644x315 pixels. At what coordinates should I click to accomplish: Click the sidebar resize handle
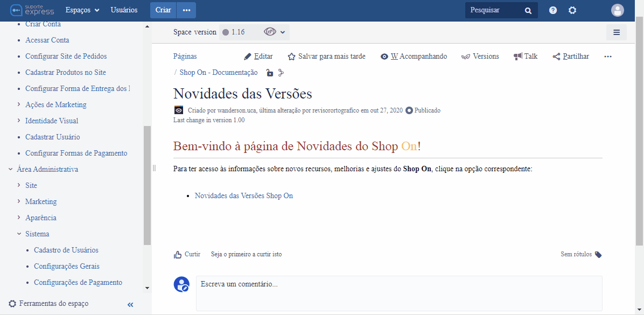click(155, 168)
